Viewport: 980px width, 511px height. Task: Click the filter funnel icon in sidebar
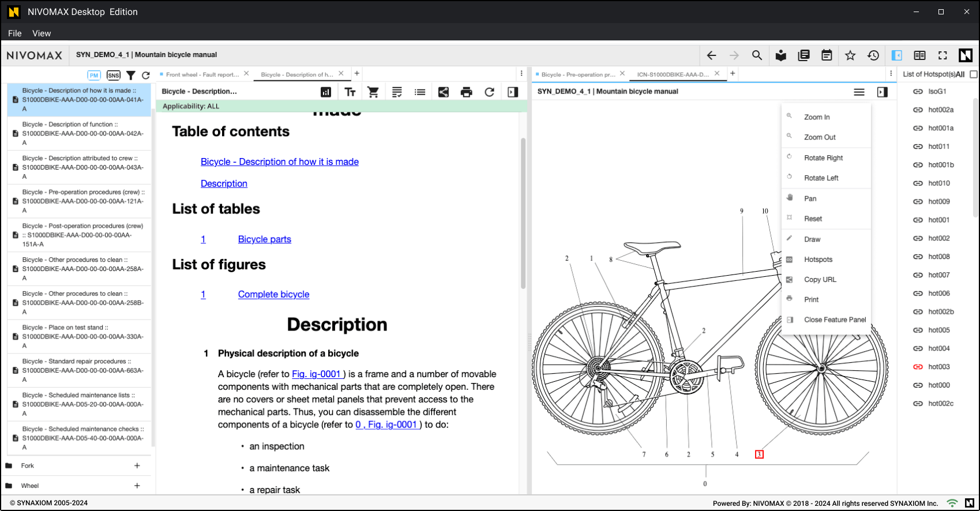[x=131, y=75]
